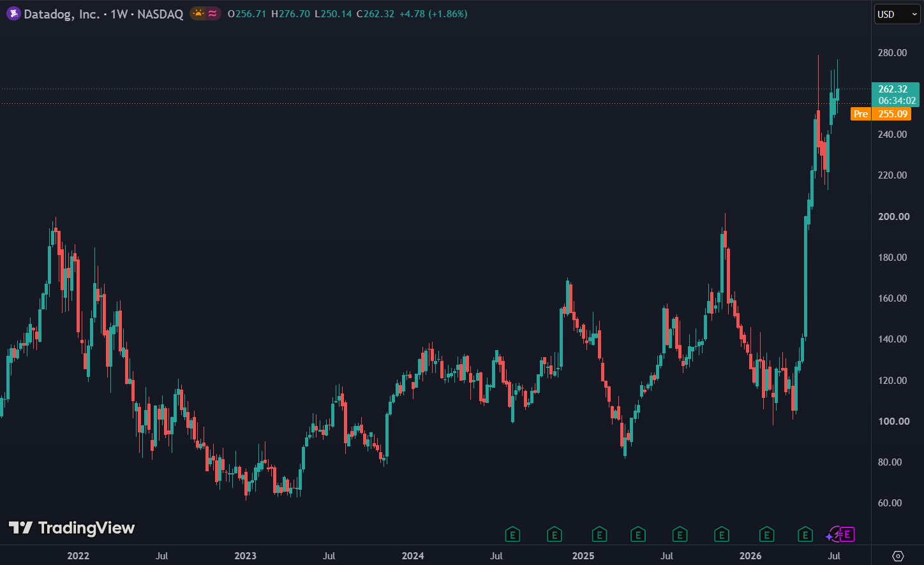The image size is (924, 565).
Task: Click the 2022 time axis label
Action: click(78, 555)
